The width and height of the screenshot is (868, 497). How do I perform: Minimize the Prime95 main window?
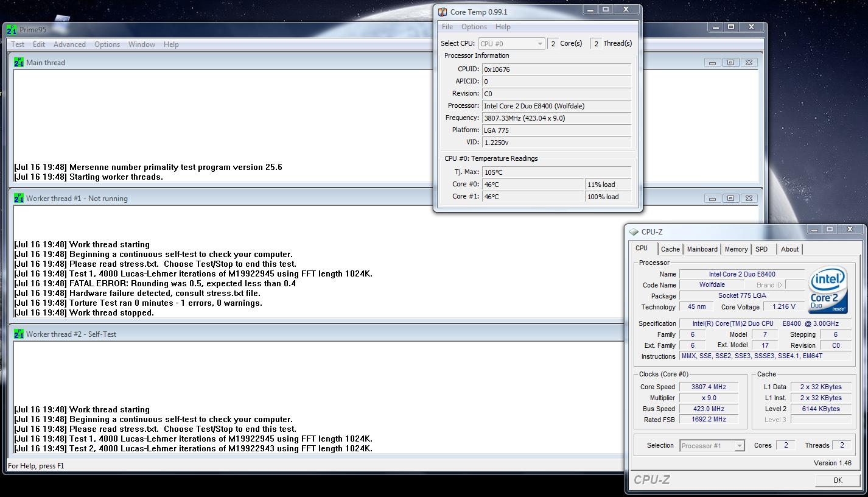pos(715,27)
